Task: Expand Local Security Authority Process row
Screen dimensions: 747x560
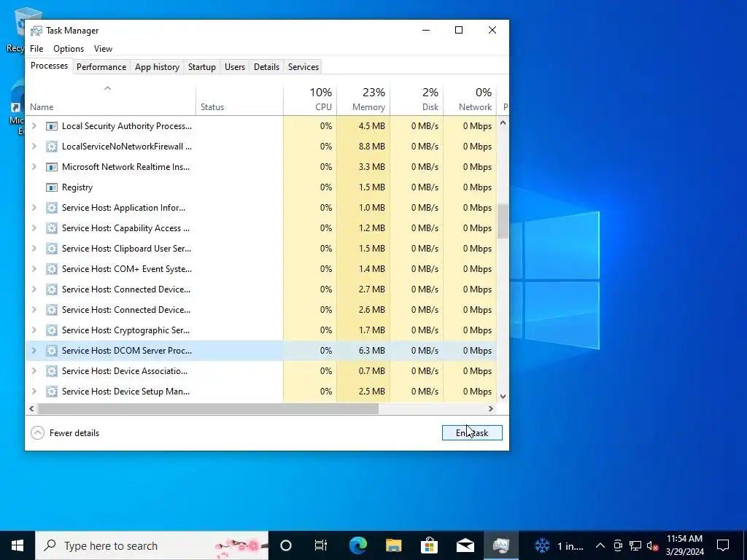Action: 34,126
